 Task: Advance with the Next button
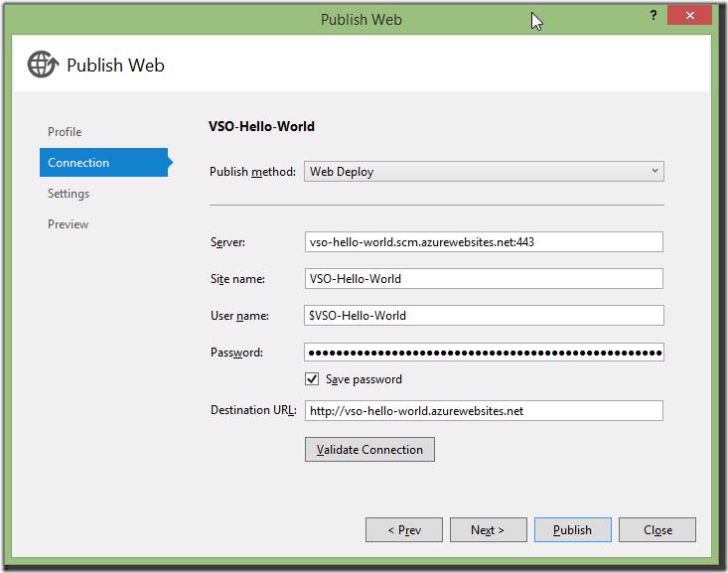tap(488, 530)
